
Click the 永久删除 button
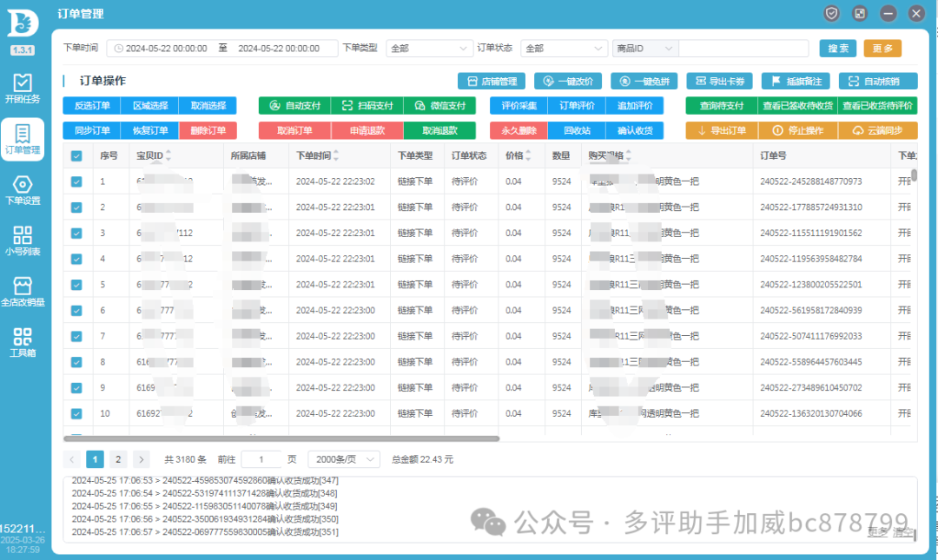pos(519,130)
